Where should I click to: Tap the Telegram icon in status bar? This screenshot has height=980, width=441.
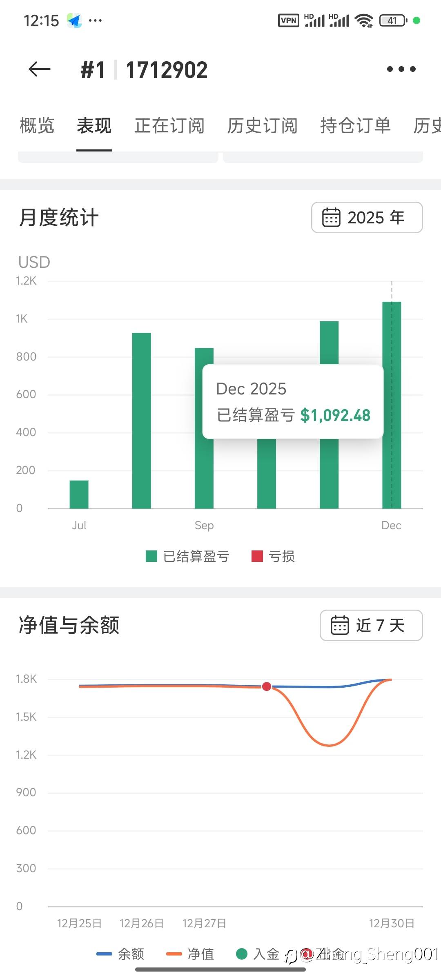point(74,20)
